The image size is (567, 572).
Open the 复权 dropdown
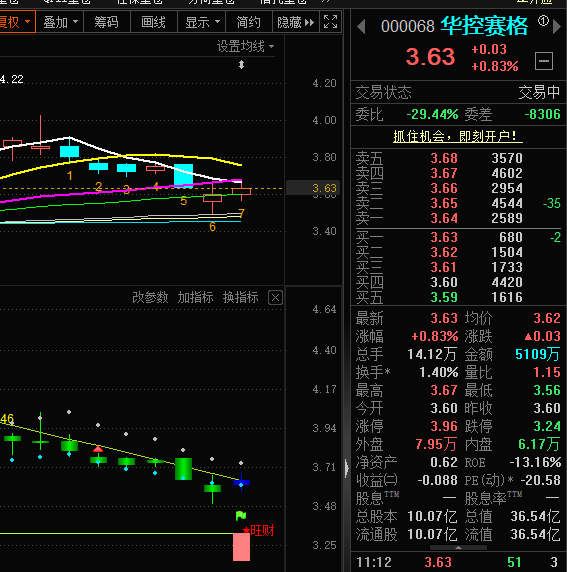coord(17,22)
